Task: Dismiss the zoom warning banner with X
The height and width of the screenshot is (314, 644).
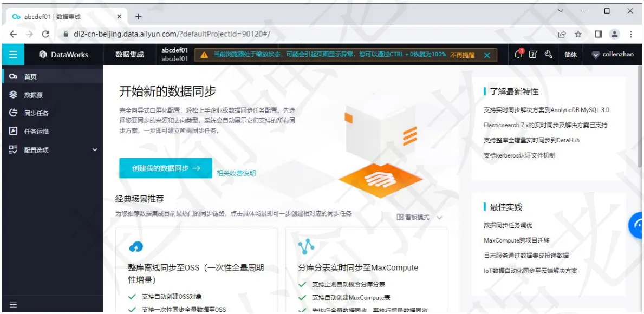Action: pyautogui.click(x=487, y=55)
